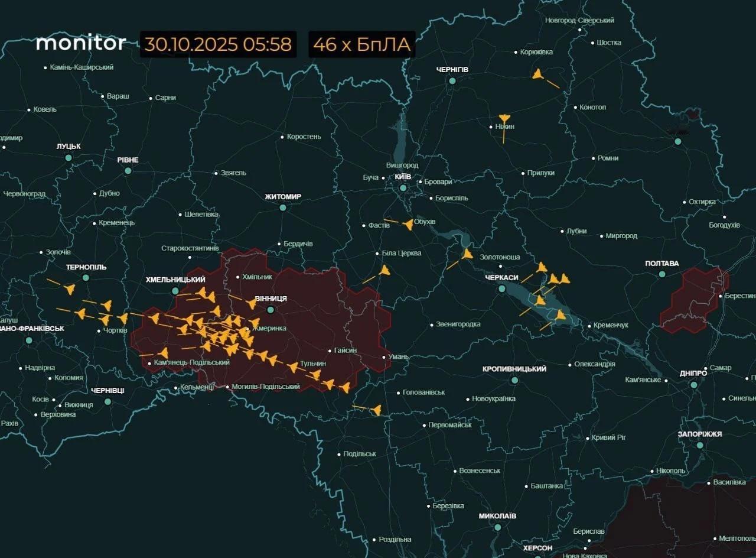Click the Полтава city marker
The height and width of the screenshot is (558, 756).
(x=662, y=274)
